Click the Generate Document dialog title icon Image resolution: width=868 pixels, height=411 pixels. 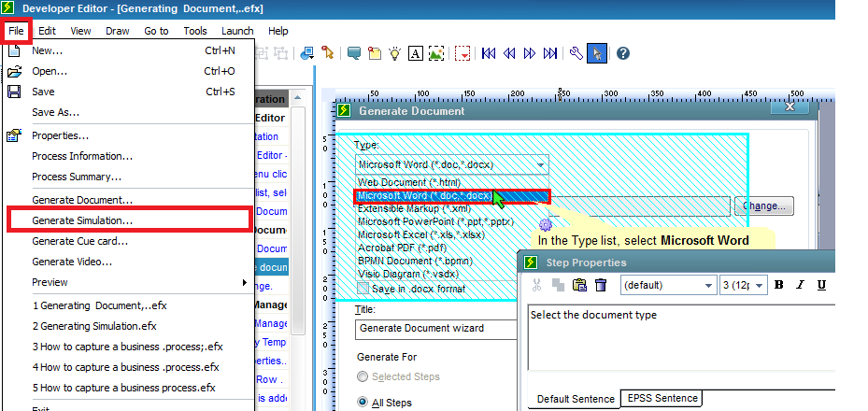click(345, 110)
